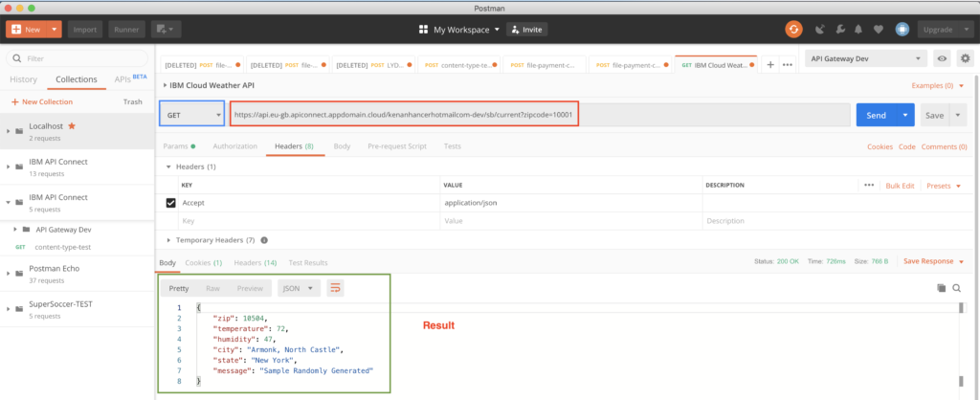
Task: Click the environment quick look eye icon
Action: (x=942, y=58)
